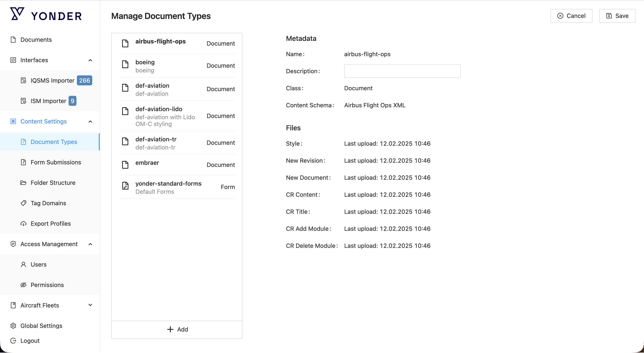Image resolution: width=644 pixels, height=353 pixels.
Task: Click the Documents sidebar icon
Action: click(x=13, y=40)
